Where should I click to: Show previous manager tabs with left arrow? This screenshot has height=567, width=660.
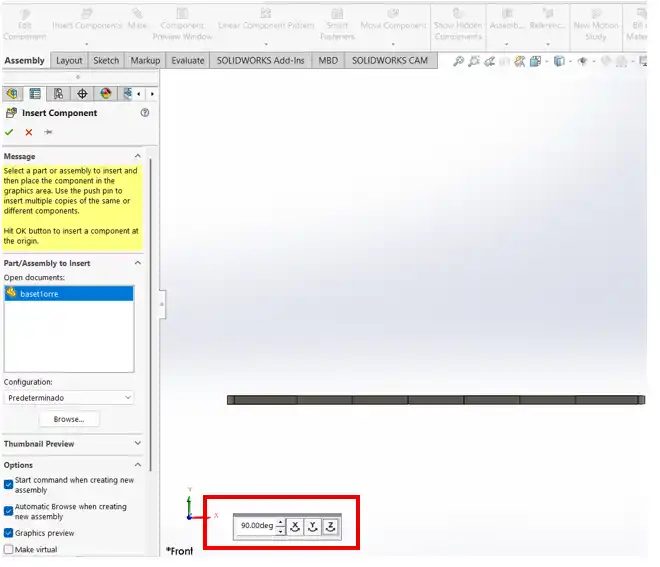138,94
